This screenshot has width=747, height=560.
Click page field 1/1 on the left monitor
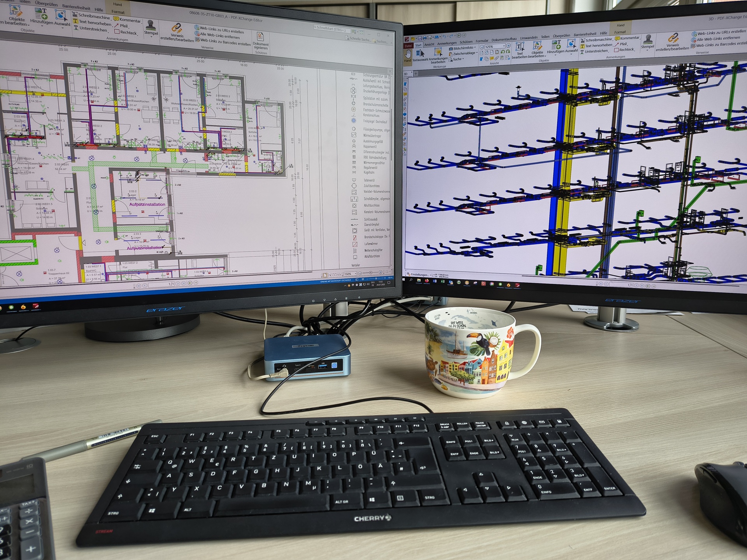[161, 285]
